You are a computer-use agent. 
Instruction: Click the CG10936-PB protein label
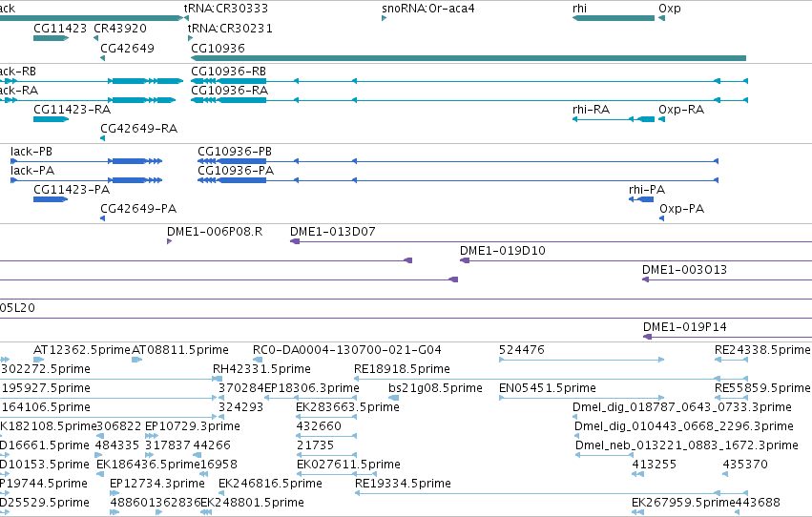pyautogui.click(x=235, y=151)
